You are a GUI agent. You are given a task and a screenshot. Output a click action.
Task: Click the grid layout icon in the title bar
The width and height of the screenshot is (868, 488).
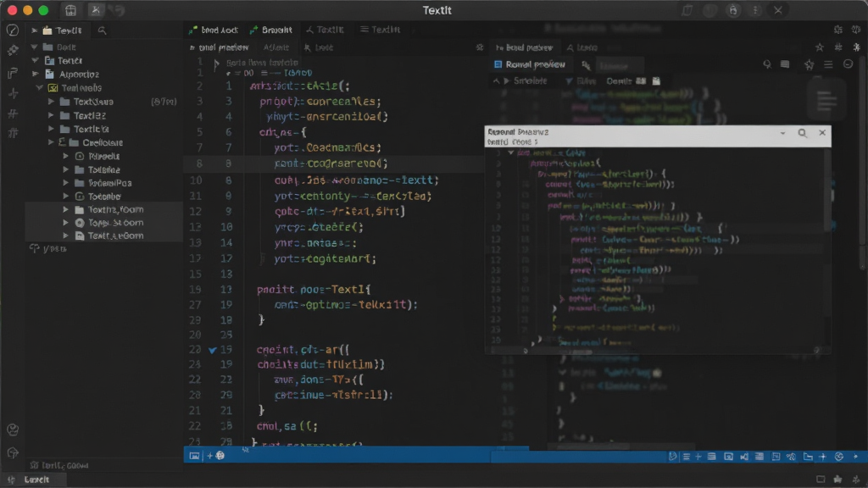pyautogui.click(x=71, y=10)
